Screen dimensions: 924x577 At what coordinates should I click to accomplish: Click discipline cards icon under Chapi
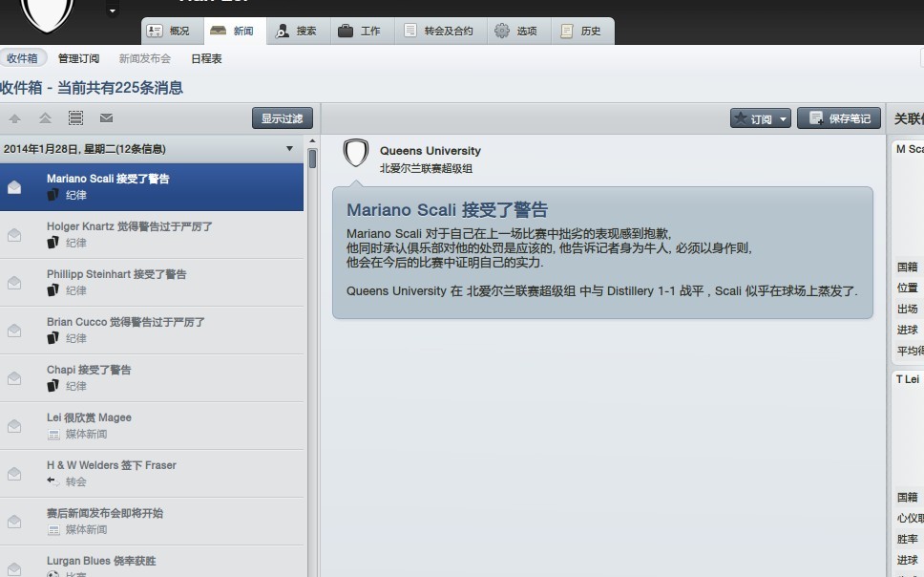click(x=53, y=386)
